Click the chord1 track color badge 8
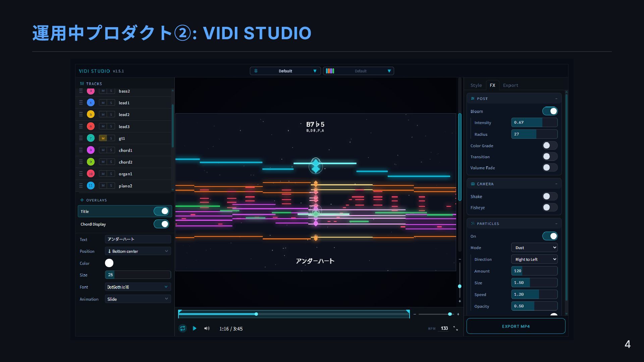This screenshot has width=644, height=362. click(91, 150)
